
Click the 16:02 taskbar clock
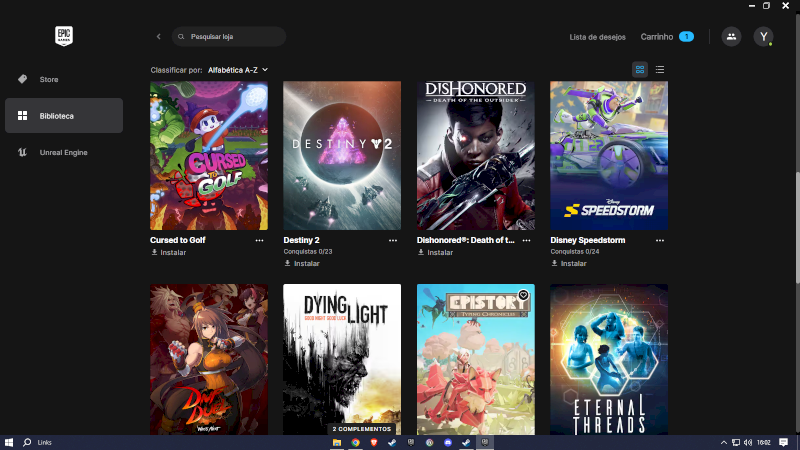pos(764,442)
